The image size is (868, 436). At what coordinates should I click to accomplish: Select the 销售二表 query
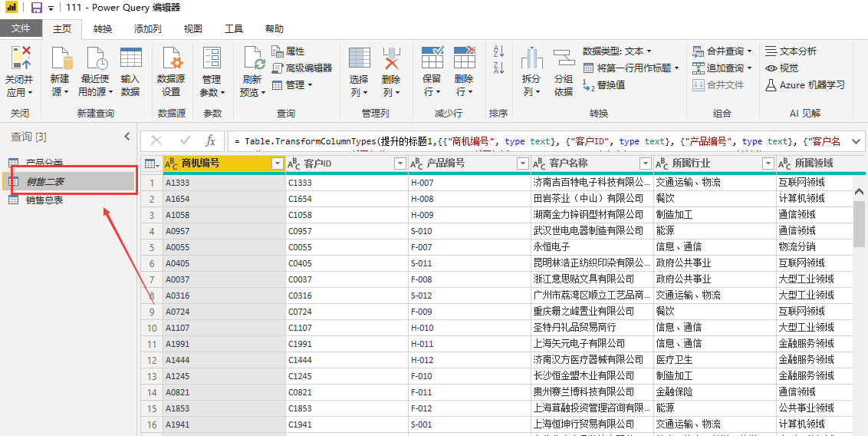(x=69, y=181)
